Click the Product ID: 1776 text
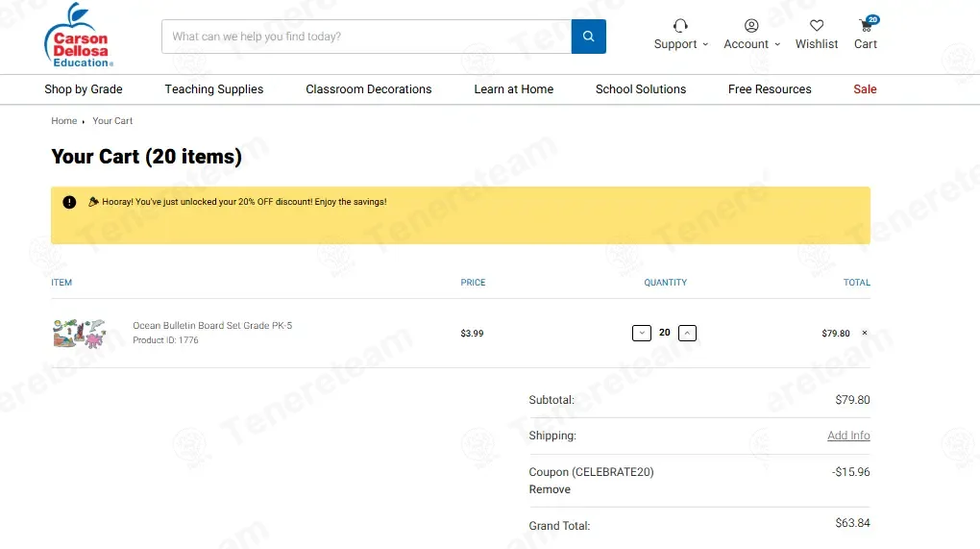This screenshot has width=980, height=549. coord(165,340)
